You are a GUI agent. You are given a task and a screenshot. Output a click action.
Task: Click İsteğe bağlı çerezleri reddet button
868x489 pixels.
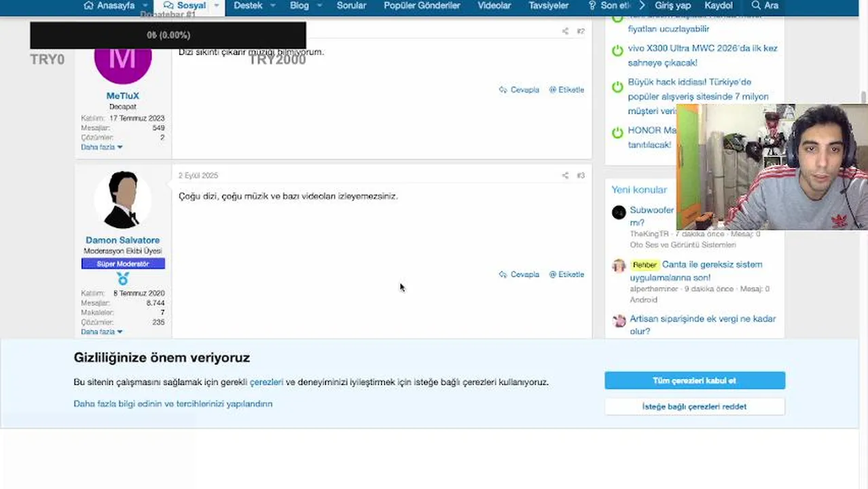(695, 406)
